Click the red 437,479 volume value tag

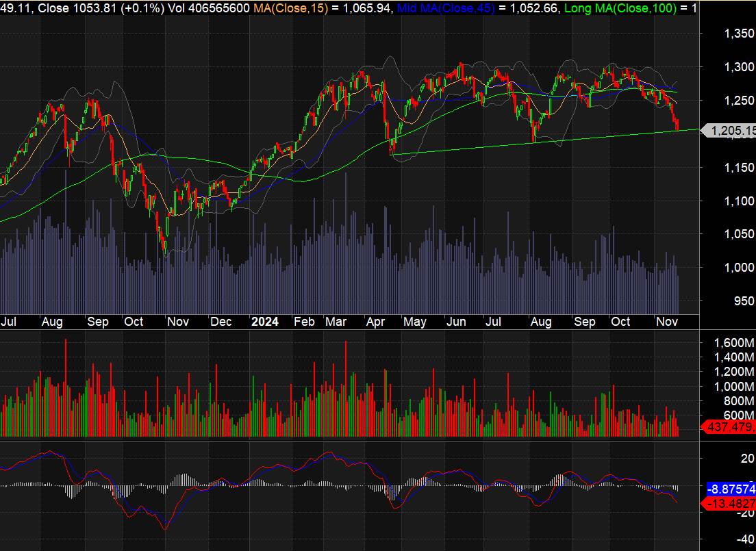pyautogui.click(x=731, y=427)
